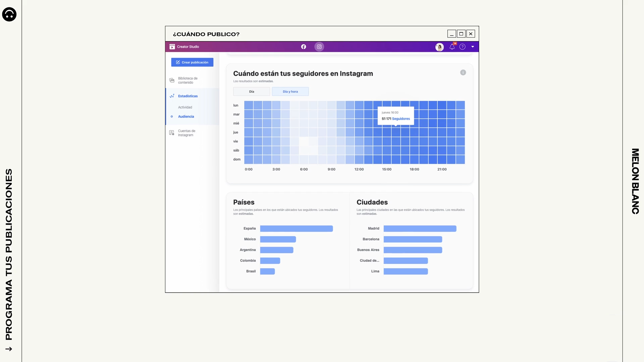Viewport: 644px width, 362px height.
Task: Click the México bar in Países
Action: click(278, 239)
